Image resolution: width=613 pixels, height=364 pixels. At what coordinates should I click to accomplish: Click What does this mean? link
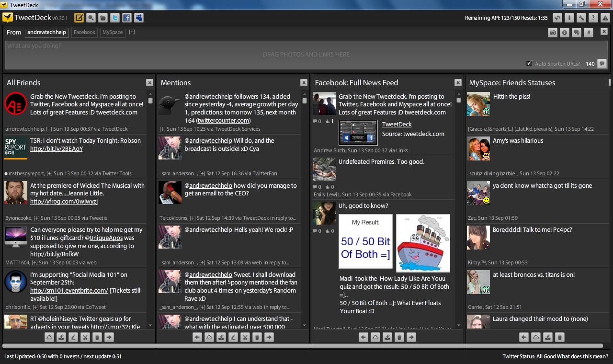tap(582, 356)
